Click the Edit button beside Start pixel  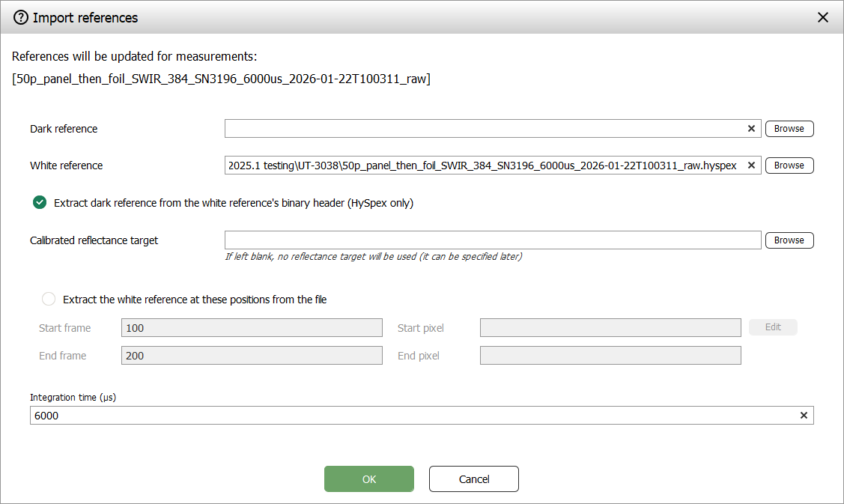[x=773, y=327]
